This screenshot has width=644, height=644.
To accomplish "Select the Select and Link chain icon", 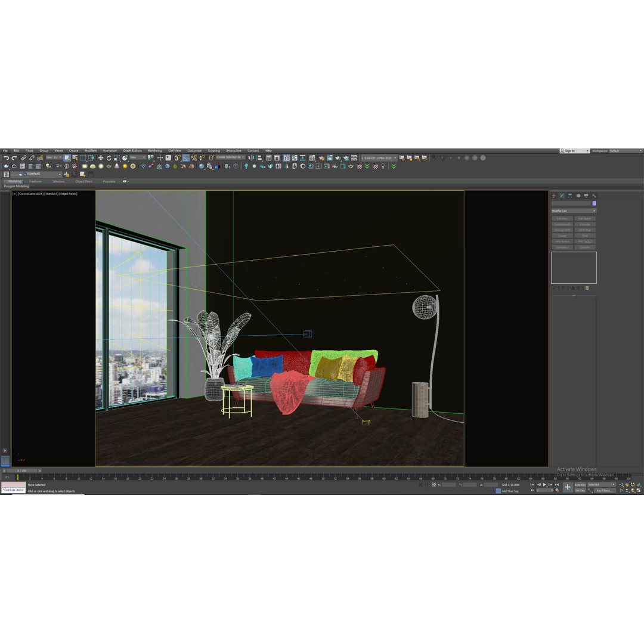I will coord(24,157).
